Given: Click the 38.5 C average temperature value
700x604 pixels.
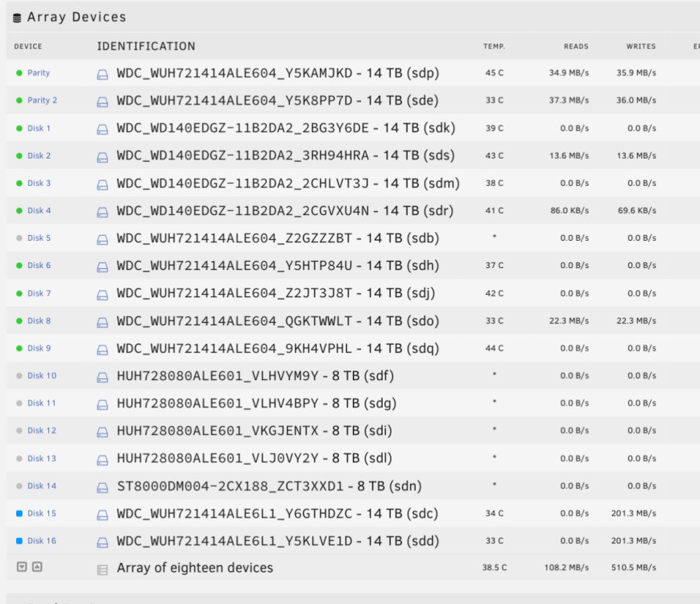Looking at the screenshot, I should [x=495, y=568].
